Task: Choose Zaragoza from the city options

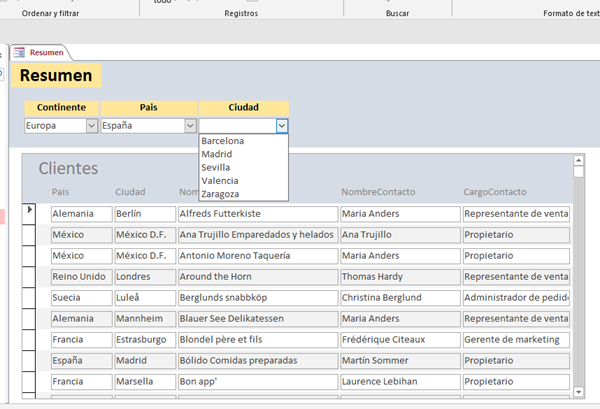Action: tap(220, 194)
